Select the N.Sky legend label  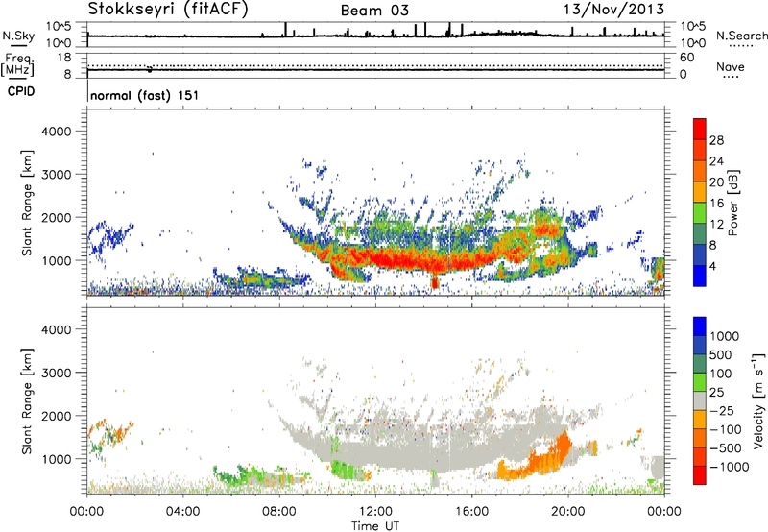pyautogui.click(x=18, y=36)
